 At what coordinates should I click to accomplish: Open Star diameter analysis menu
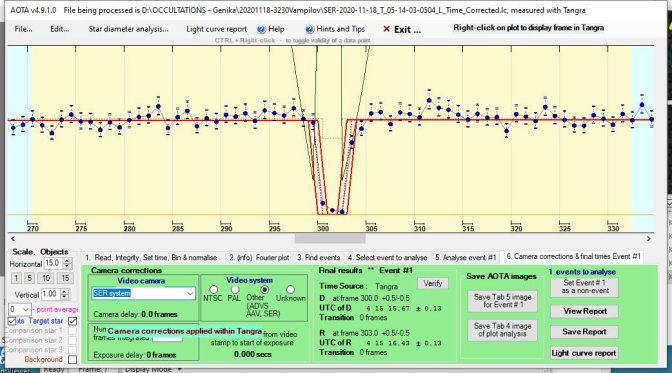(128, 29)
